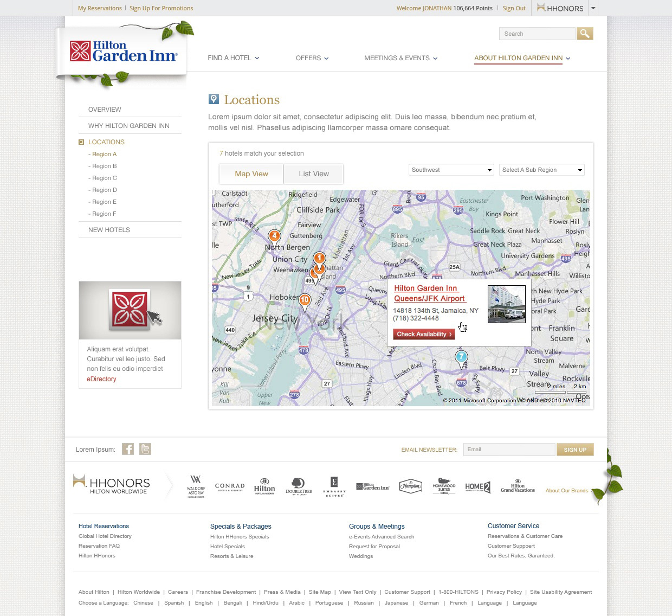
Task: Click the Homewood Suites brand logo
Action: [x=444, y=486]
